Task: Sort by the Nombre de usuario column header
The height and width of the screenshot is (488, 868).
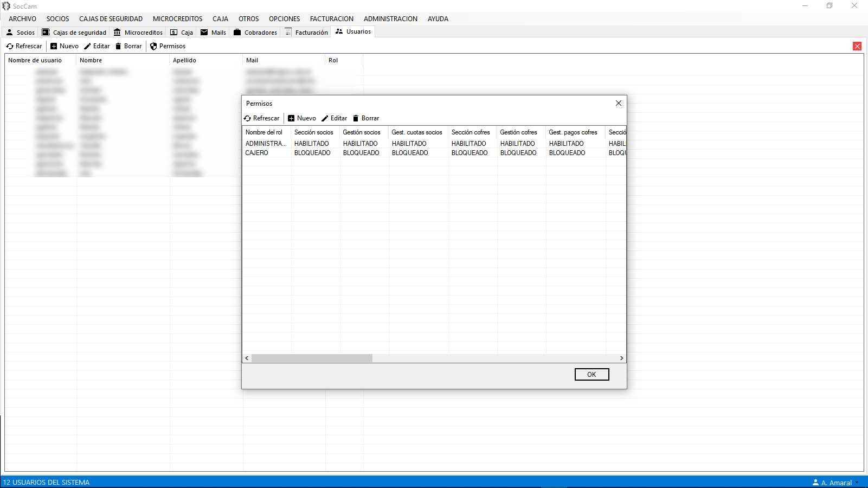Action: click(x=41, y=60)
